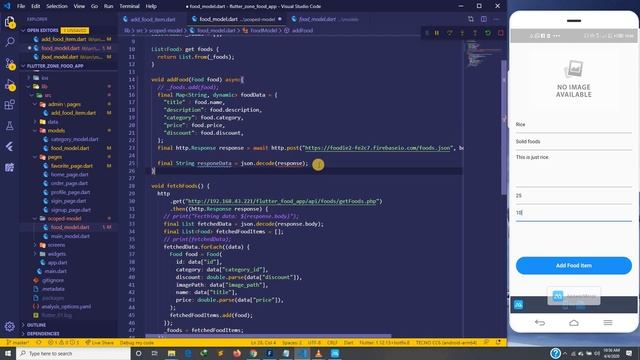Click the notifications bell in status bar

[x=498, y=342]
